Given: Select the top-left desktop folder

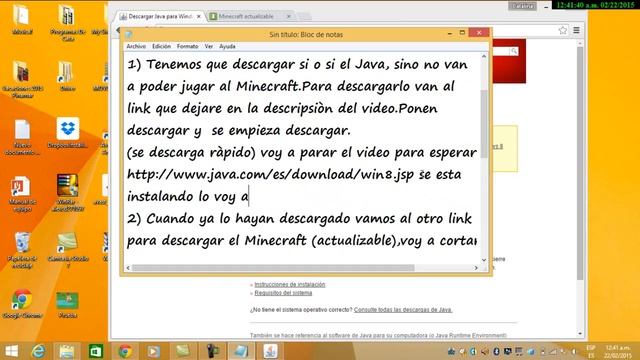Looking at the screenshot, I should [x=22, y=19].
